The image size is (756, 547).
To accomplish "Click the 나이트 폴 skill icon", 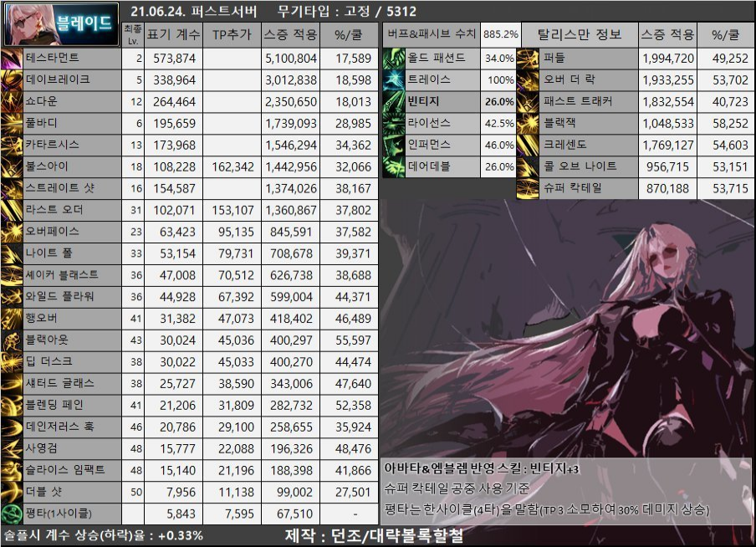I will [x=12, y=253].
